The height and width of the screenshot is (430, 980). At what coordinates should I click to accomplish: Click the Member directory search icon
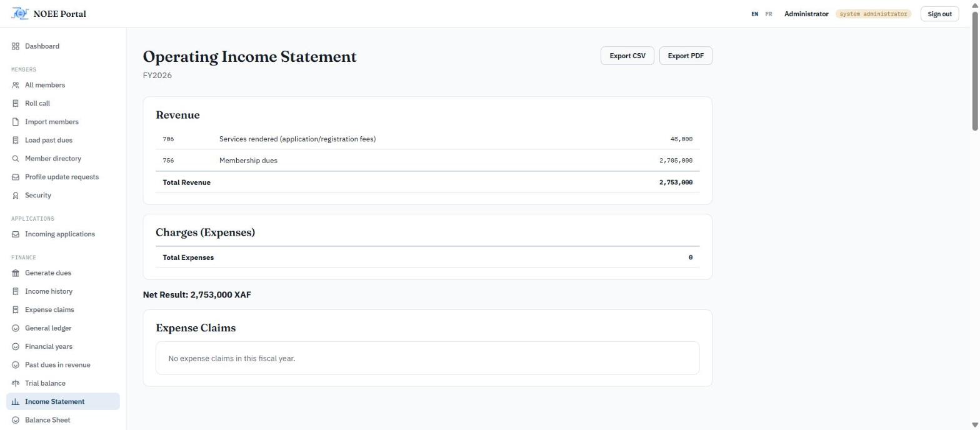[16, 159]
